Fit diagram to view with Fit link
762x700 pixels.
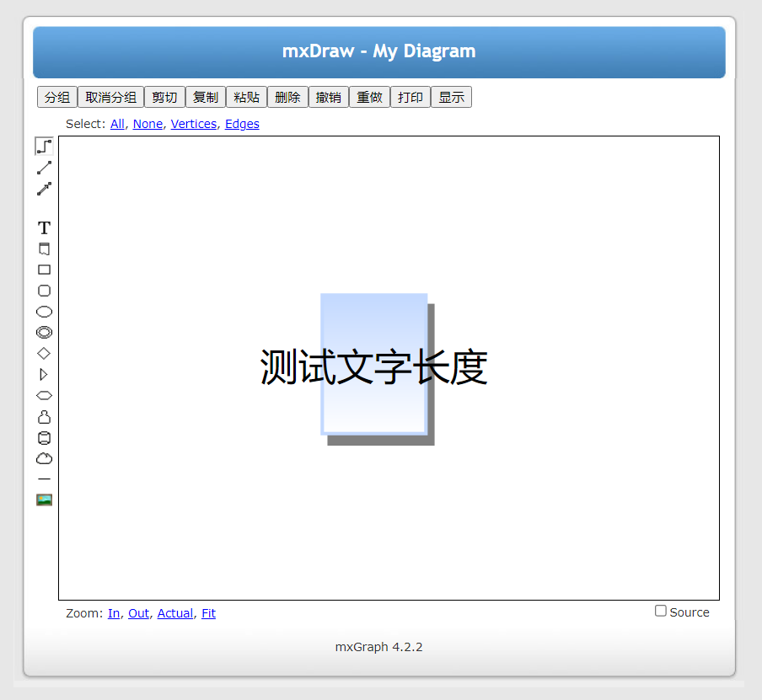[208, 613]
